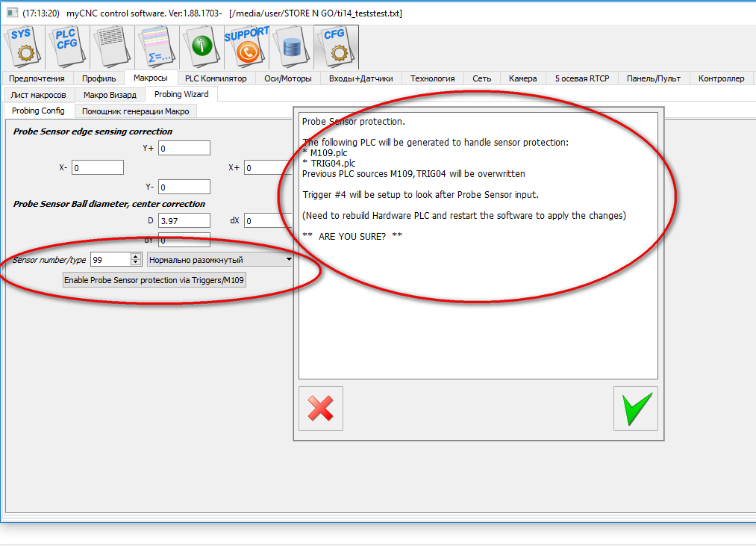Viewport: 756px width, 546px height.
Task: Open the Камера tab
Action: click(x=522, y=78)
